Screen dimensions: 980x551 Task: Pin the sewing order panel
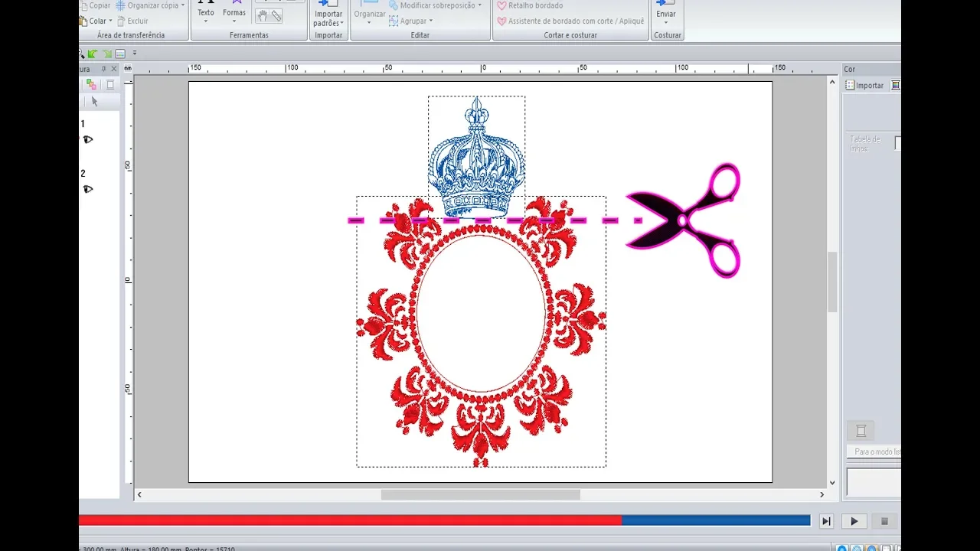104,69
